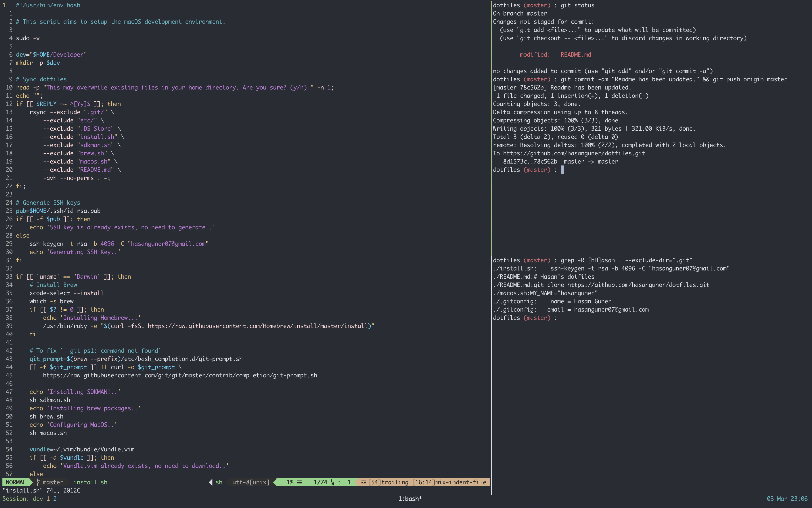
Task: Click the '03 Mar 23:06' clock in tmux bar
Action: click(x=787, y=499)
